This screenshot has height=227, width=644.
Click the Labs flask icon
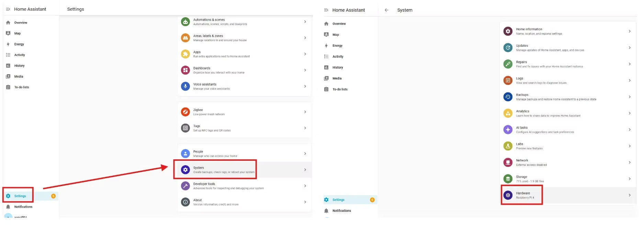tap(508, 146)
